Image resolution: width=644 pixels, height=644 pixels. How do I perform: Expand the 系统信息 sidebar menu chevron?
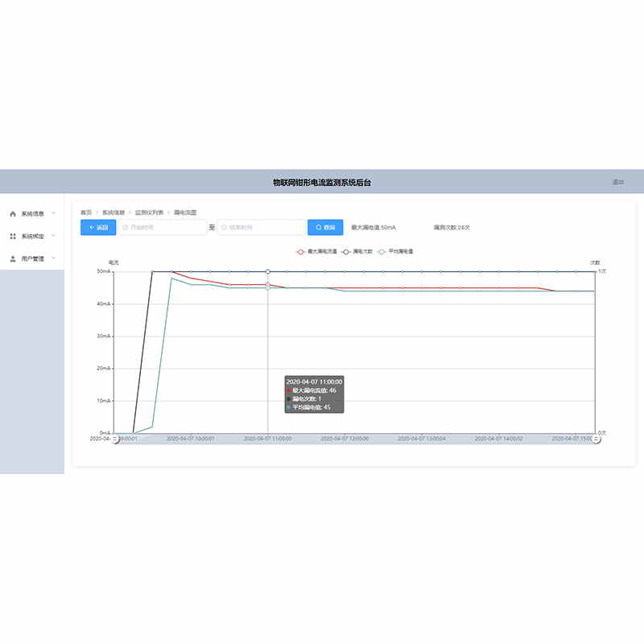click(53, 213)
